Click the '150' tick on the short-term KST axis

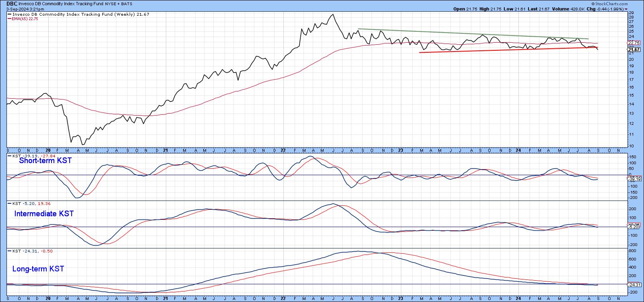pos(633,157)
